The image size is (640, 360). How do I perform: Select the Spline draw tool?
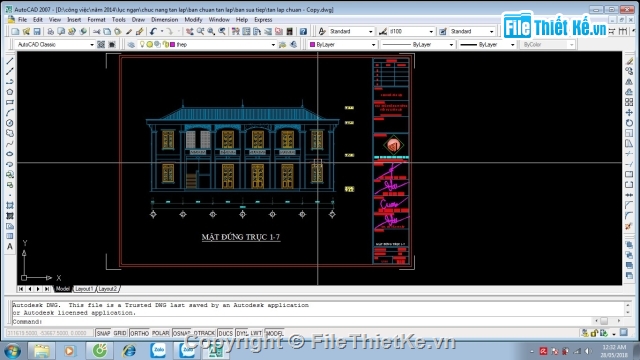(x=10, y=144)
